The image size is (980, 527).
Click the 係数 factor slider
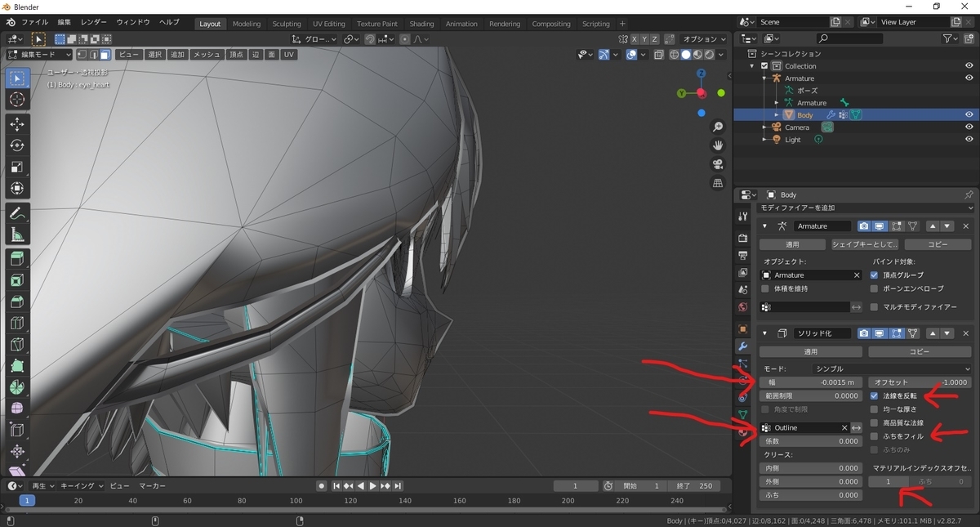pyautogui.click(x=810, y=441)
